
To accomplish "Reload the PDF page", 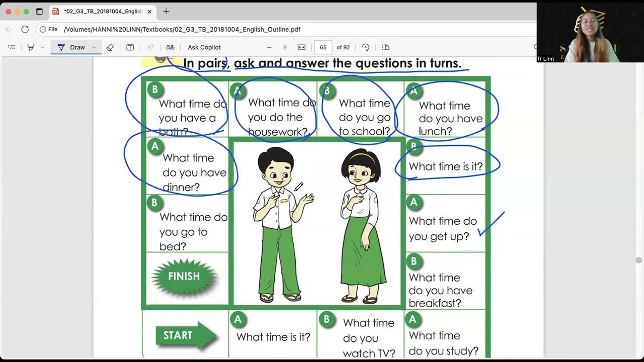I will pyautogui.click(x=25, y=29).
